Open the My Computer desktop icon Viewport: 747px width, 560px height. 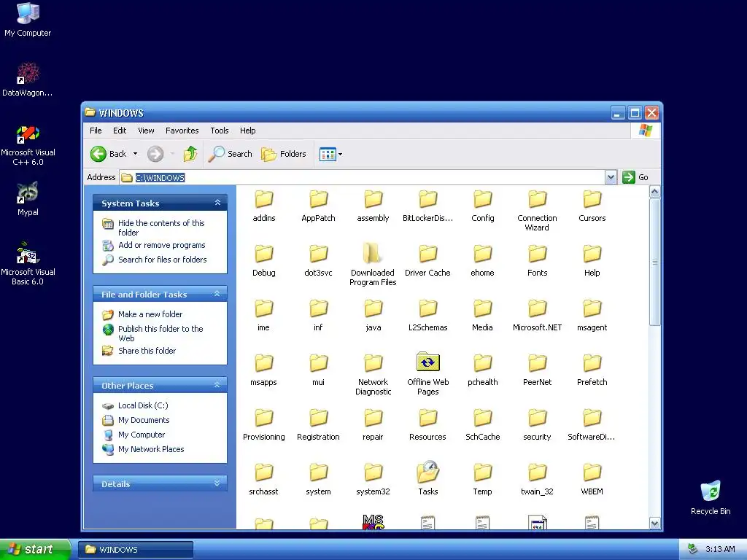[28, 19]
